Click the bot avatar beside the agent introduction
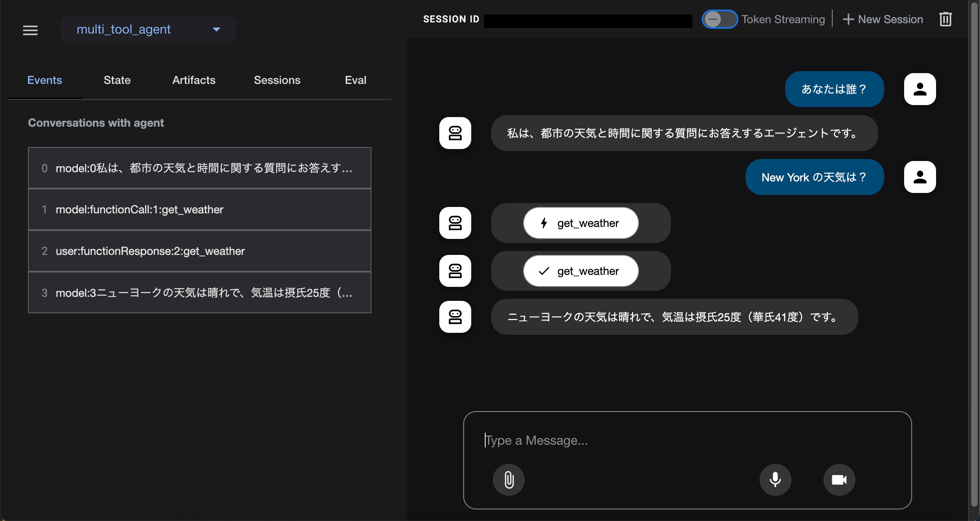This screenshot has height=521, width=980. 455,133
